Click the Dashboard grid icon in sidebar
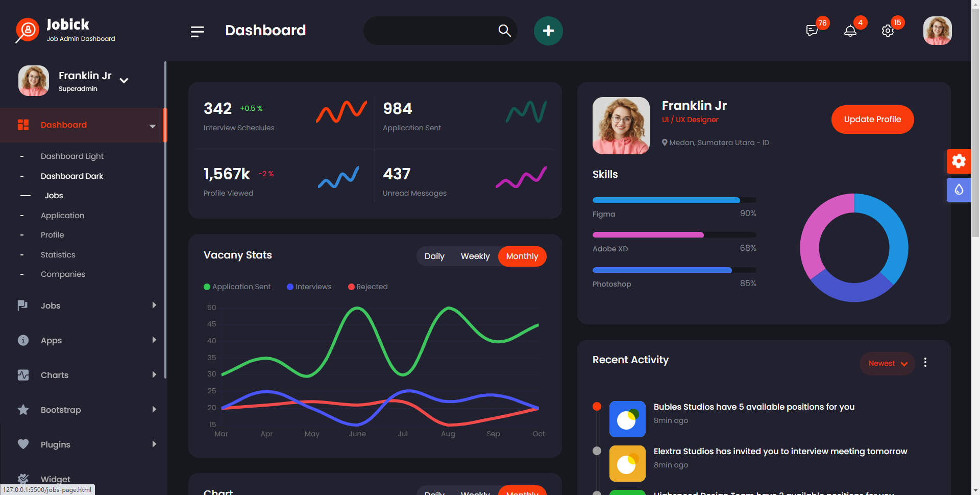 [x=23, y=125]
